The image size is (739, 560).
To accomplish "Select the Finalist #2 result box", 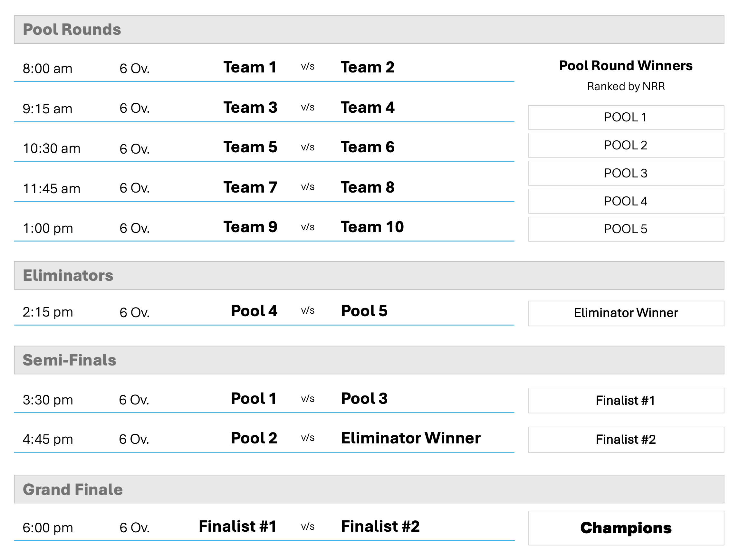I will tap(626, 440).
